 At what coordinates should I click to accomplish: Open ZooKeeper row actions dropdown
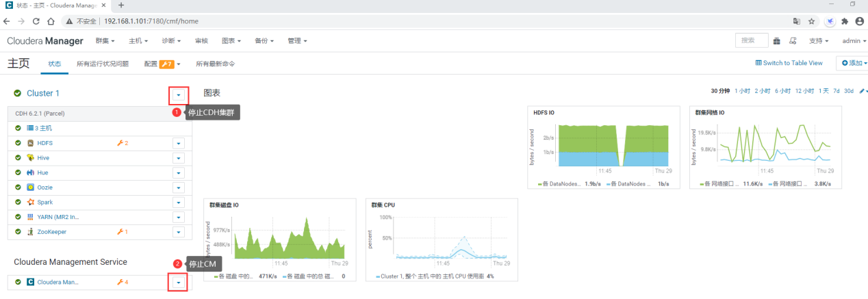click(x=179, y=232)
